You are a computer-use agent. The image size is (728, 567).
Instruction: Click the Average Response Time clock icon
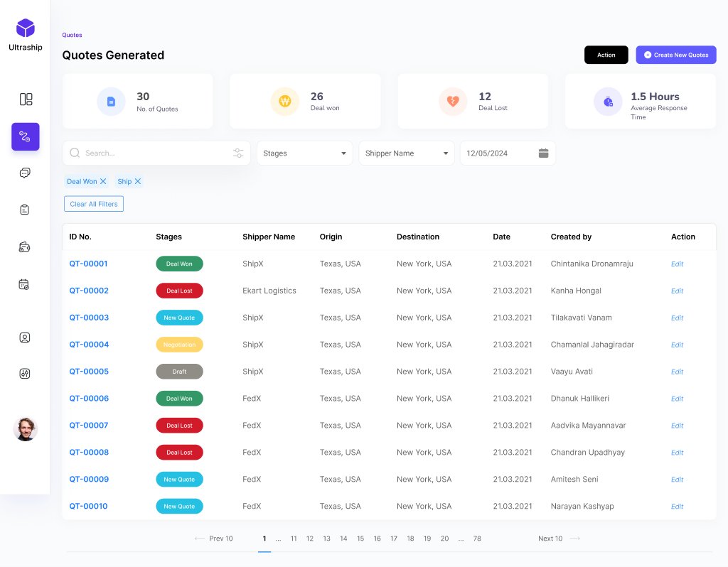(x=609, y=101)
